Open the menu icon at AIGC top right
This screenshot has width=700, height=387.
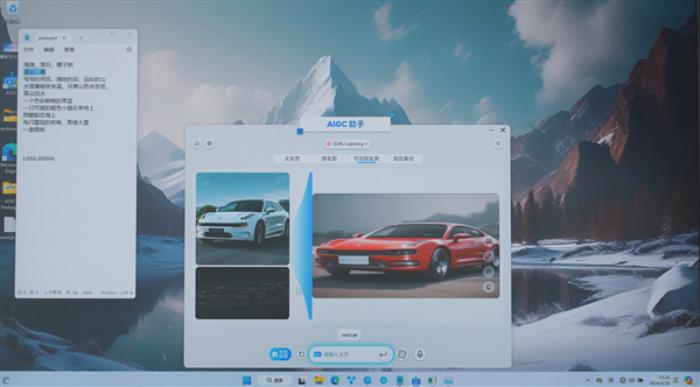(498, 143)
